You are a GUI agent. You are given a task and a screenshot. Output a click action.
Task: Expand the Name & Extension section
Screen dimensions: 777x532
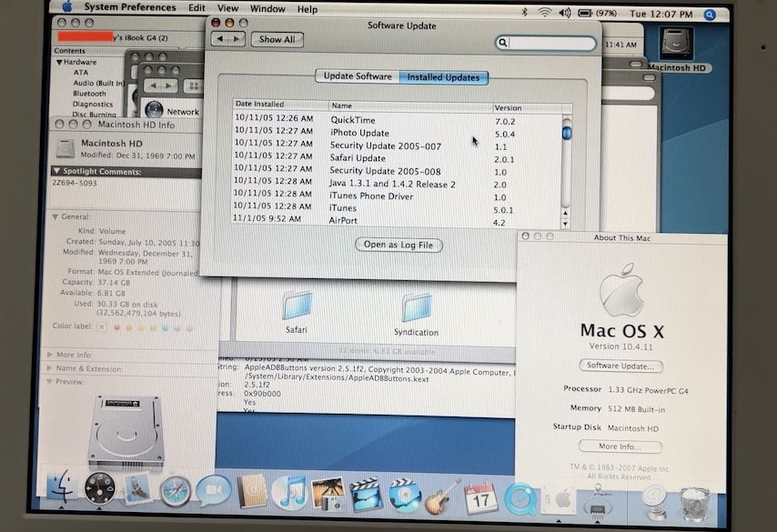49,368
